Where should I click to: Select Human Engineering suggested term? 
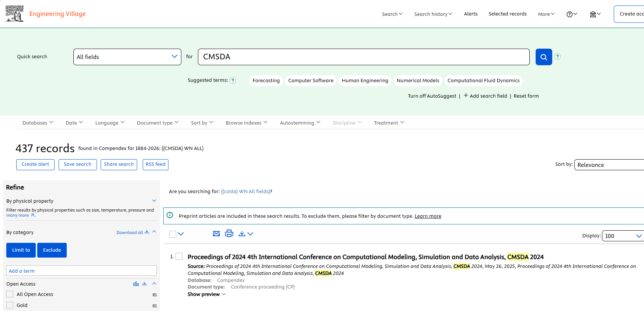point(365,80)
